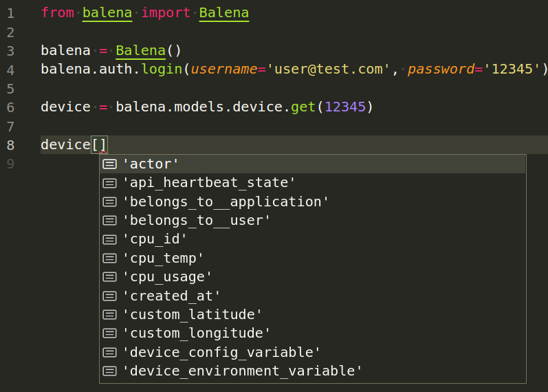The height and width of the screenshot is (392, 548).
Task: Choose 'cpu_temp' from the autocomplete list
Action: pyautogui.click(x=163, y=259)
